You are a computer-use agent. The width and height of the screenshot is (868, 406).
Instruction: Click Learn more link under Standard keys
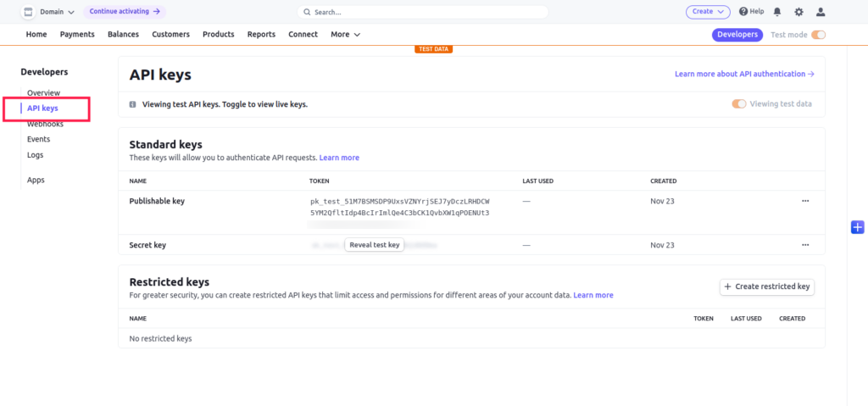[x=339, y=158]
